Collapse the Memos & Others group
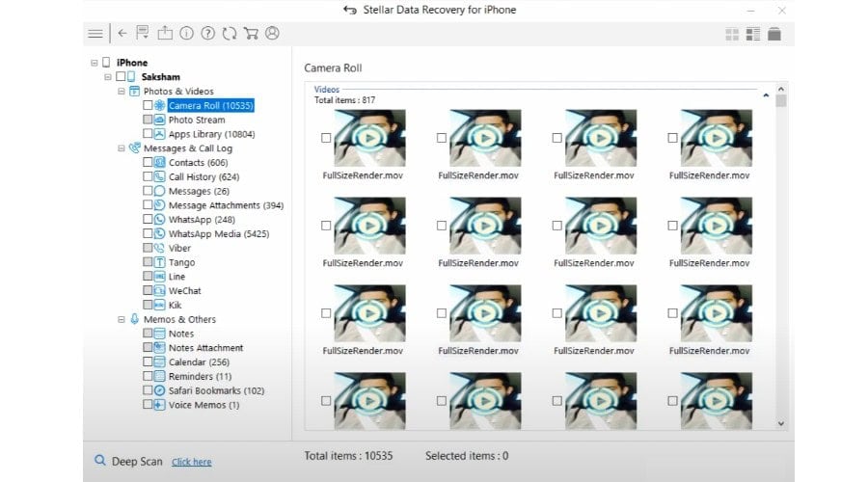 (x=122, y=319)
